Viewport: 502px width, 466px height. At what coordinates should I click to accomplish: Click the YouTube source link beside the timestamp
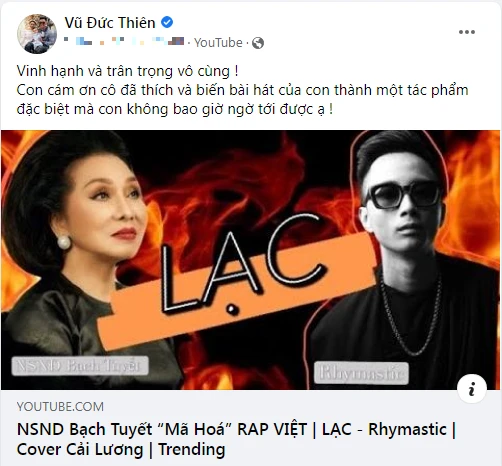coord(218,43)
